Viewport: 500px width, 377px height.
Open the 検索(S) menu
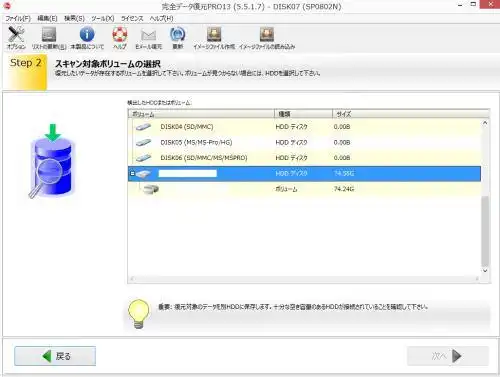(74, 18)
